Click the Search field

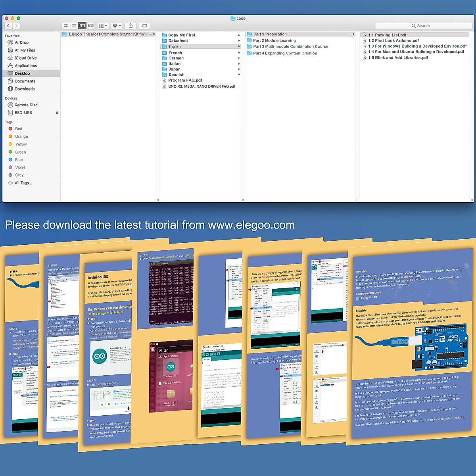pyautogui.click(x=423, y=26)
